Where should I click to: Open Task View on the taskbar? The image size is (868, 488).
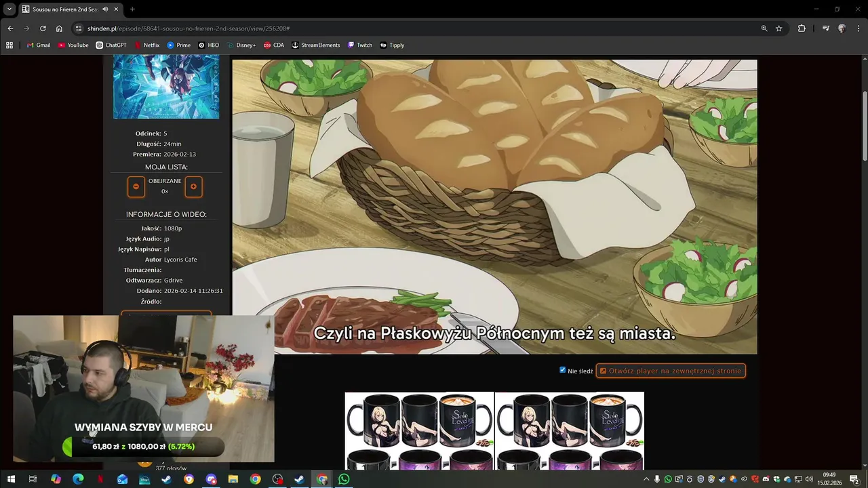pyautogui.click(x=33, y=479)
